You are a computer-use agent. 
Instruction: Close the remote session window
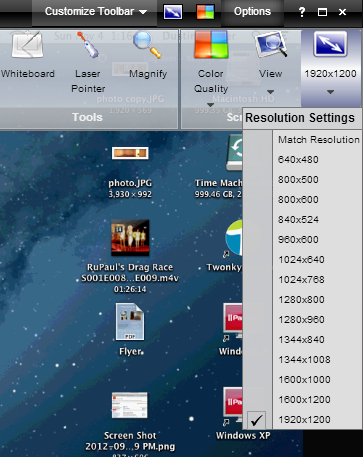(342, 12)
